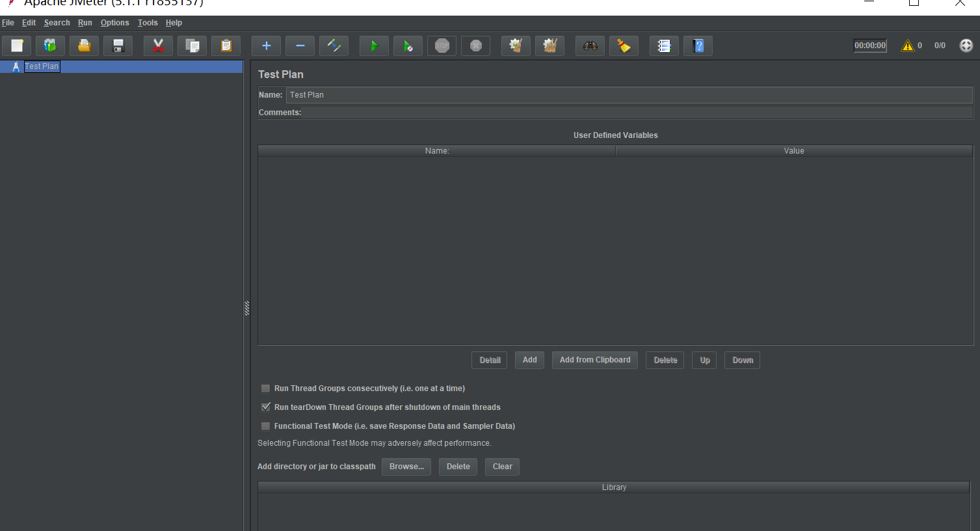Image resolution: width=980 pixels, height=531 pixels.
Task: Click the split pane divider handle
Action: coord(247,308)
